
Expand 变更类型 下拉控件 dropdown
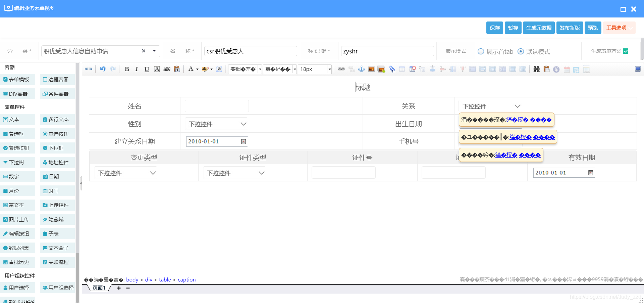click(x=153, y=173)
